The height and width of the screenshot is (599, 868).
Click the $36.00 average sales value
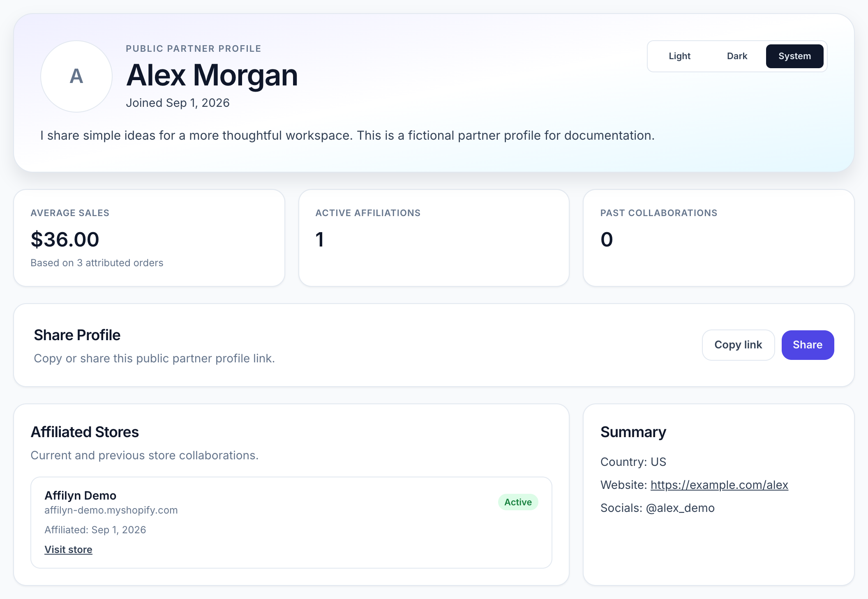click(x=65, y=240)
